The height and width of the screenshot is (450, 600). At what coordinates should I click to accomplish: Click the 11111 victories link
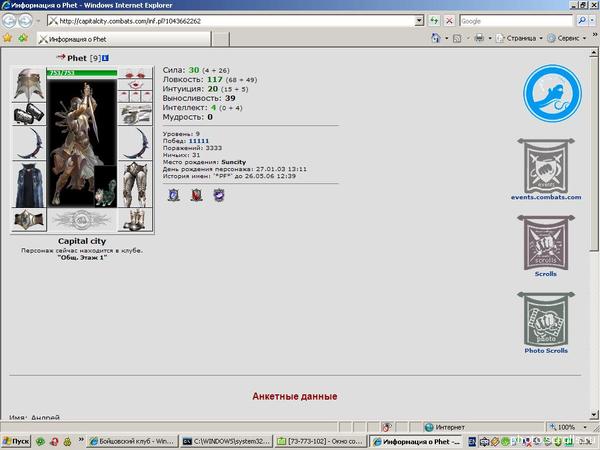click(x=199, y=141)
